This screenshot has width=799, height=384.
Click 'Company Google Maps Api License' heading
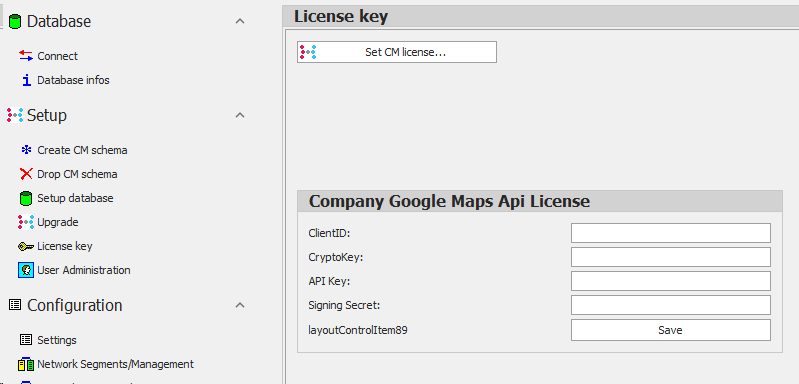[449, 201]
